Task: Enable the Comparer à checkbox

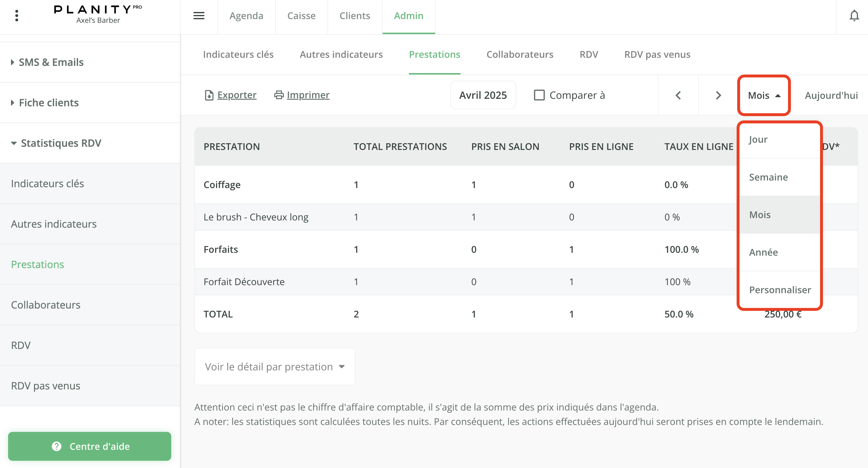Action: click(x=539, y=95)
